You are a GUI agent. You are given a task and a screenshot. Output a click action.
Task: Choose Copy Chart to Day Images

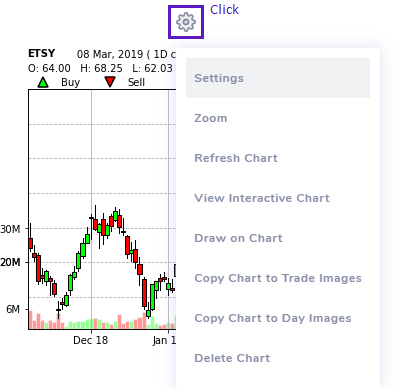point(278,318)
